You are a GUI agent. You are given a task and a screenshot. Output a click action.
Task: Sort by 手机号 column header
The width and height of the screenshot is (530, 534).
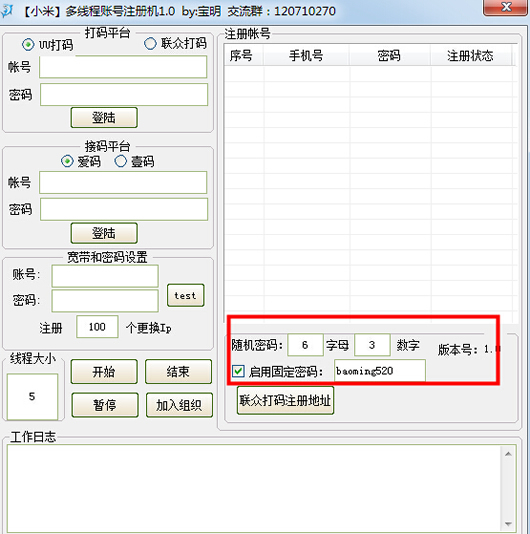click(x=306, y=56)
